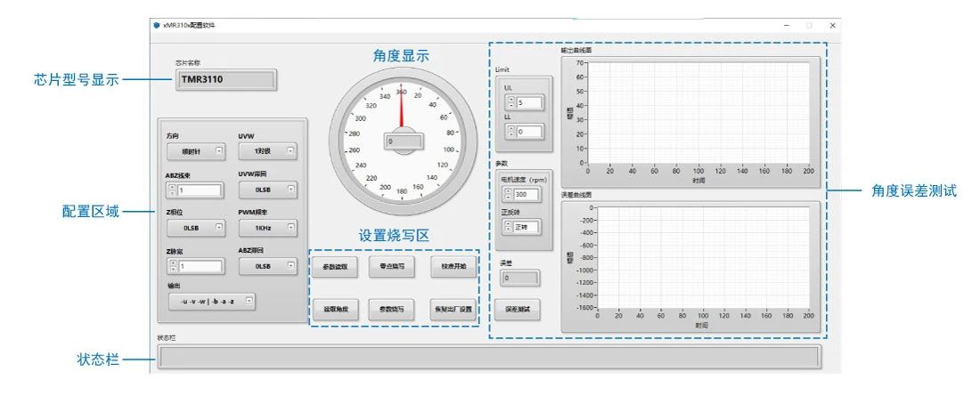Expand the UVW pole-pair dropdown
Screen dimensions: 980x396
click(x=266, y=152)
